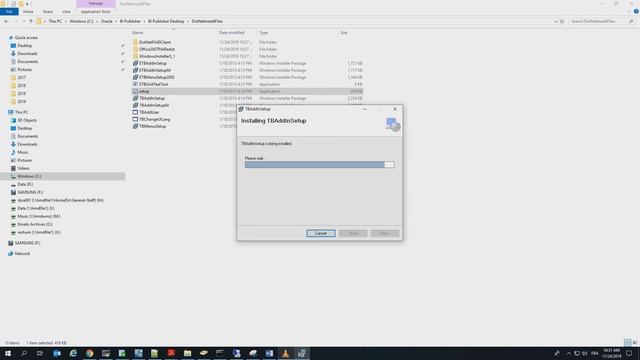Screen dimensions: 640x360
Task: Switch to the large icons view toggle
Action: 635,342
